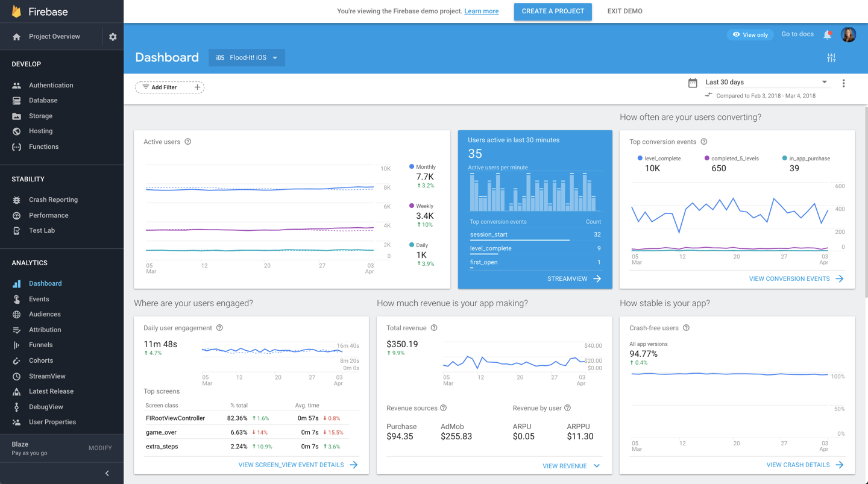Open the dashboard filter controls icon
This screenshot has width=868, height=484.
click(x=831, y=57)
